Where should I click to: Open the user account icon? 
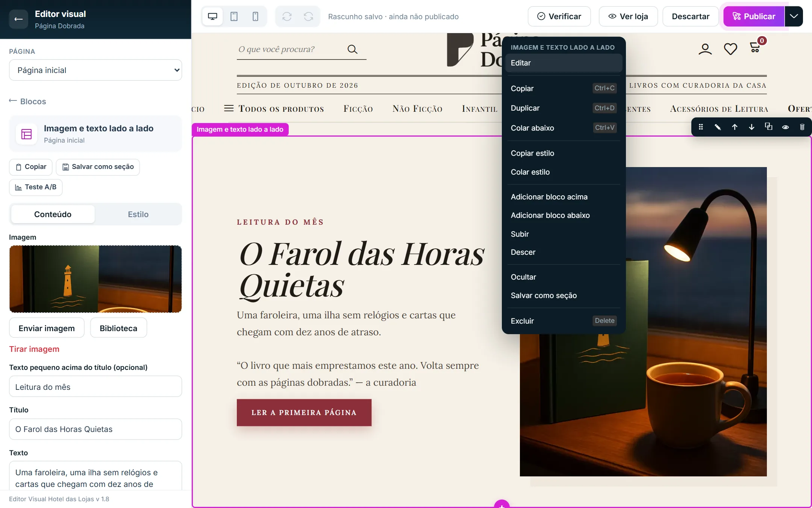pyautogui.click(x=705, y=49)
